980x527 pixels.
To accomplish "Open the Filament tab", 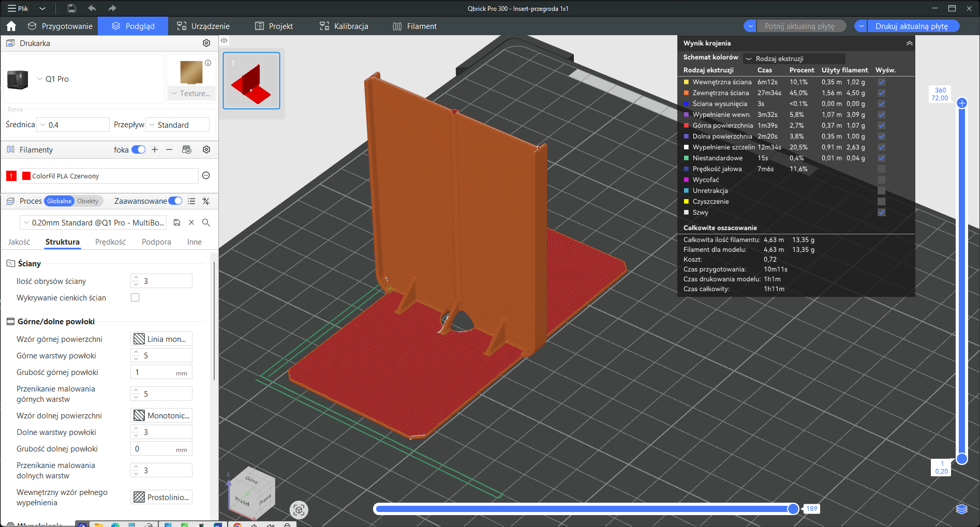I will 415,26.
